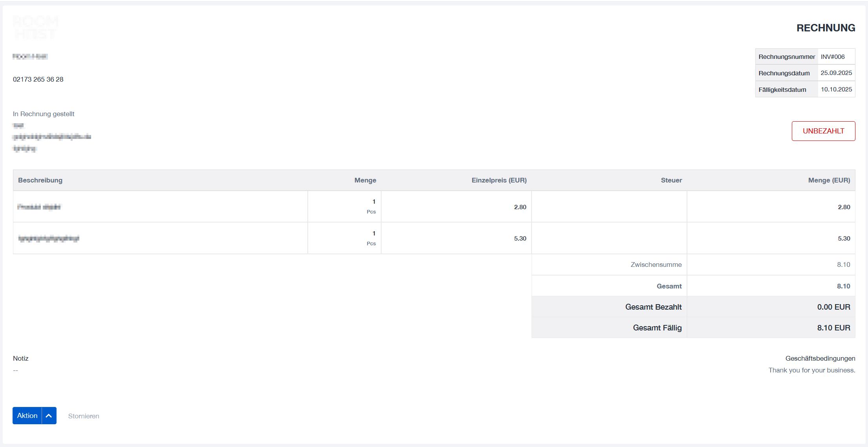This screenshot has height=447, width=868.
Task: Click the red UNBEZAHLT status badge
Action: click(823, 131)
